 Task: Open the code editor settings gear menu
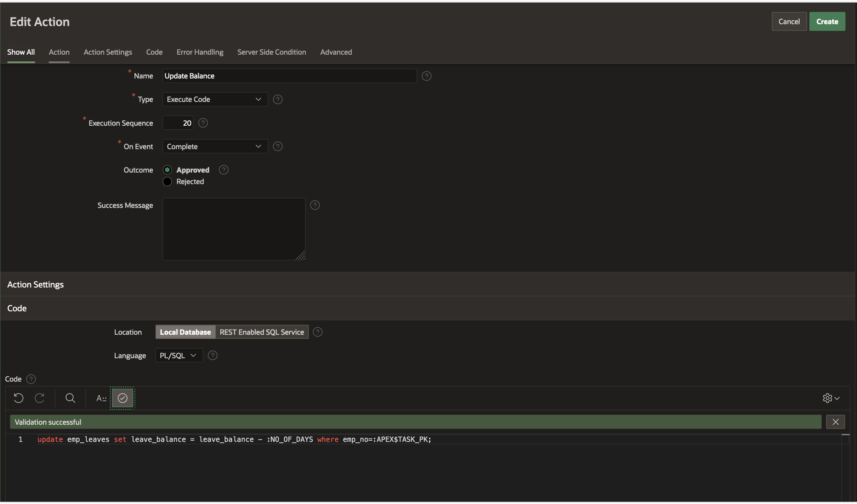pyautogui.click(x=831, y=398)
